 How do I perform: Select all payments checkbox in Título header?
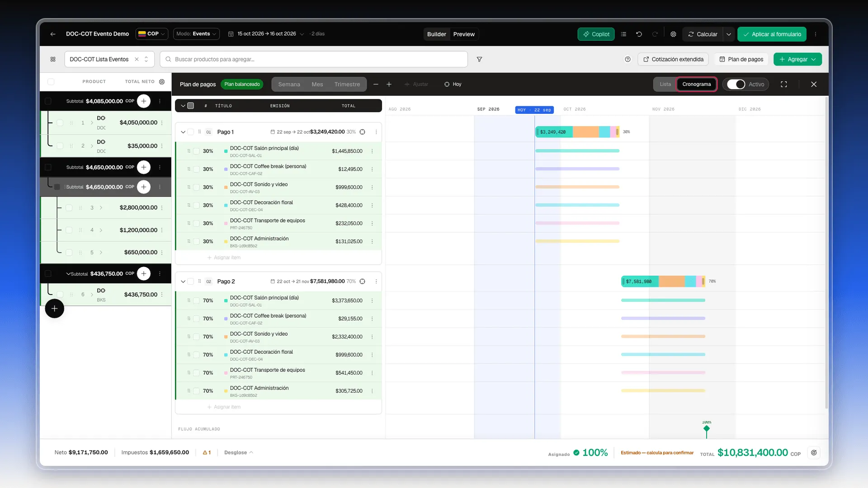point(191,106)
